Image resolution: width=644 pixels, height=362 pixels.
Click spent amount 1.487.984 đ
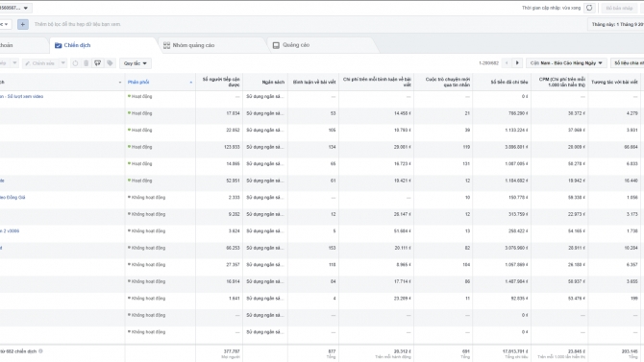coord(517,281)
